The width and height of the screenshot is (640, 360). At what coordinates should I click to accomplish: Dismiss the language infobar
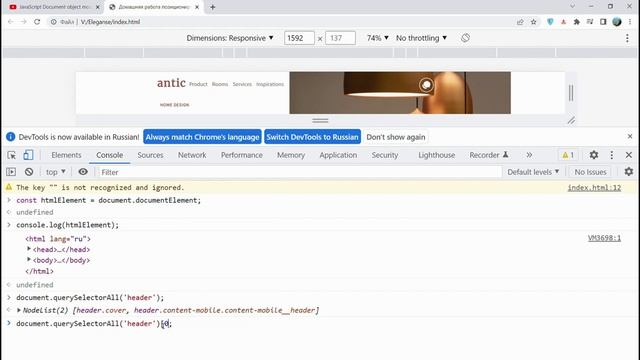[630, 136]
